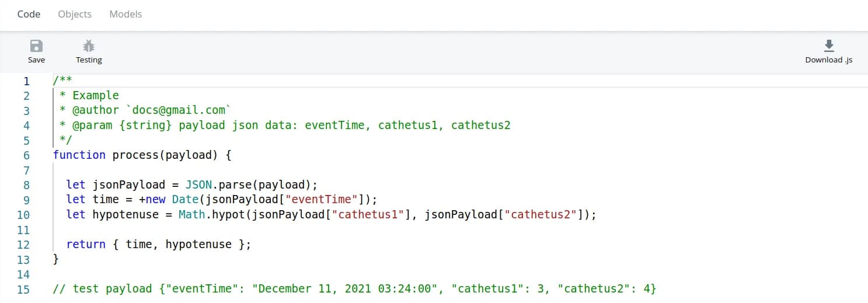Click line number 15 in the gutter
The width and height of the screenshot is (868, 303).
click(23, 289)
